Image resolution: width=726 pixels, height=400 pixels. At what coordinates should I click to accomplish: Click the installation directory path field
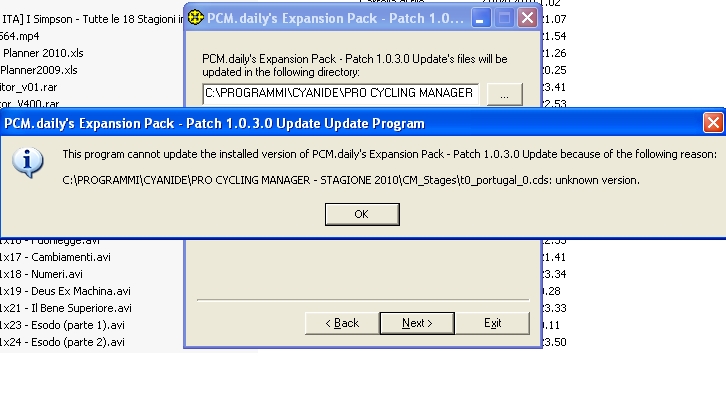coord(340,93)
